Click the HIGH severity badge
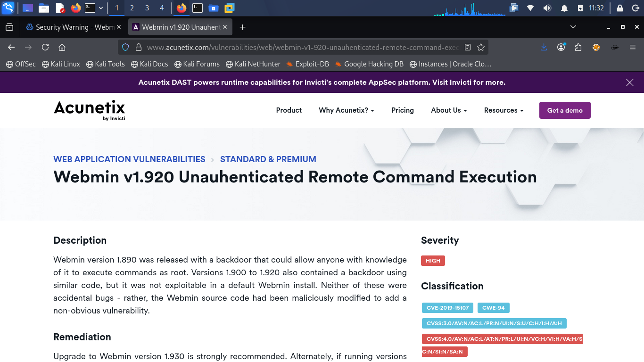Screen dimensions: 644x362 coord(433,261)
